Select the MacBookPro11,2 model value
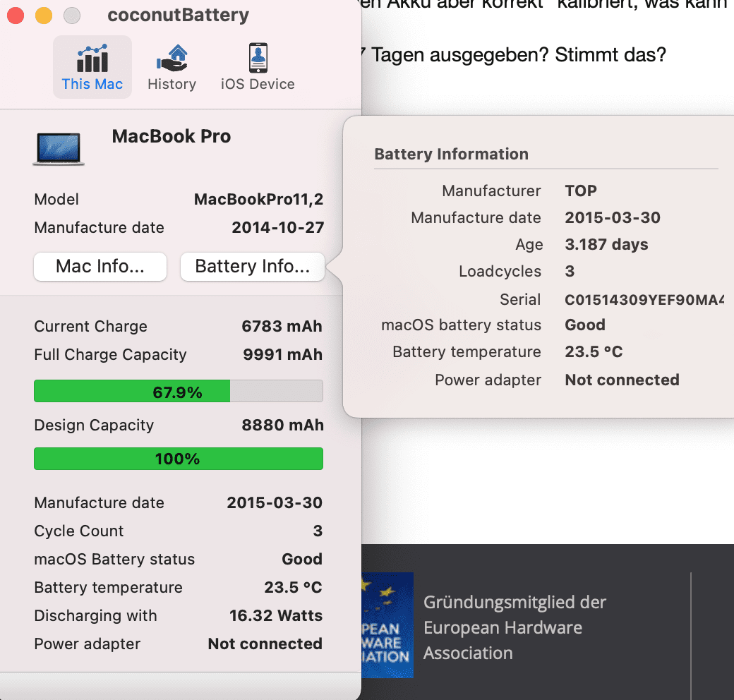 pyautogui.click(x=259, y=200)
